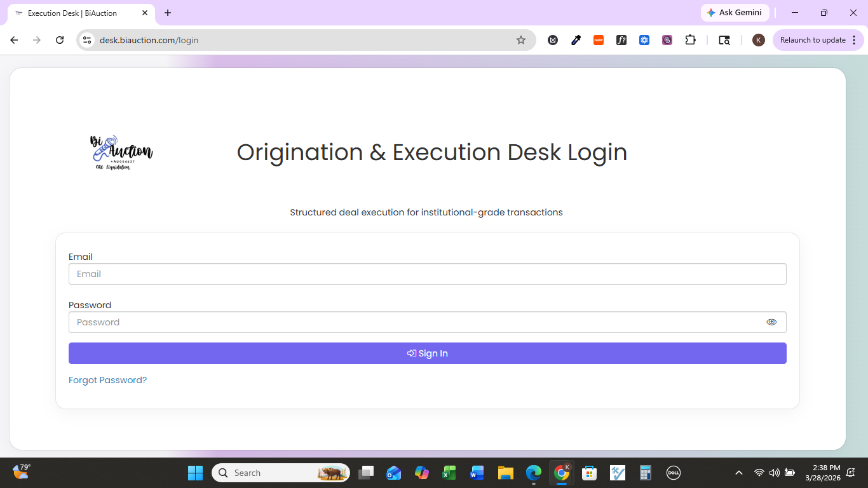
Task: Open the Chrome profile K avatar
Action: 758,40
